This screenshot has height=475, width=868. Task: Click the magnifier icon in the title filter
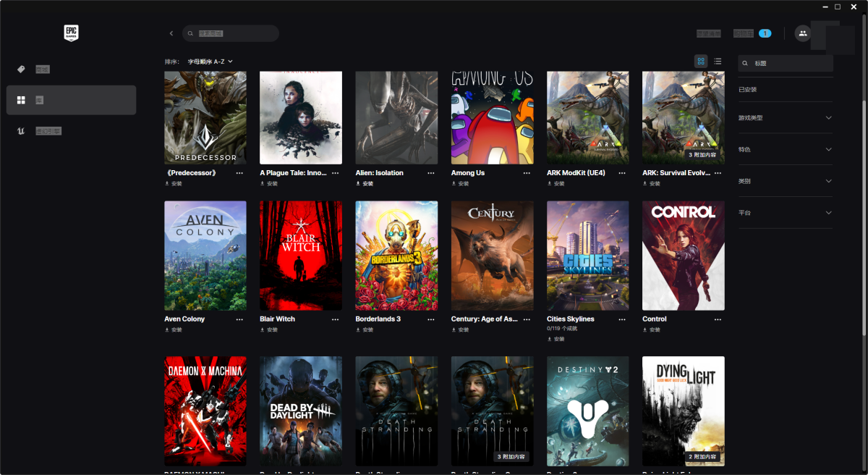(745, 64)
